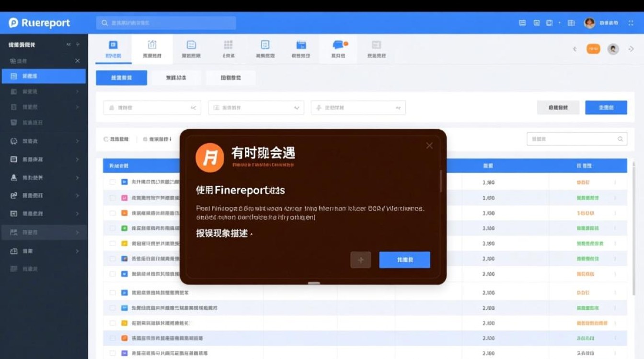The width and height of the screenshot is (644, 359).
Task: Switch to the tab with the building icon
Action: [x=152, y=49]
